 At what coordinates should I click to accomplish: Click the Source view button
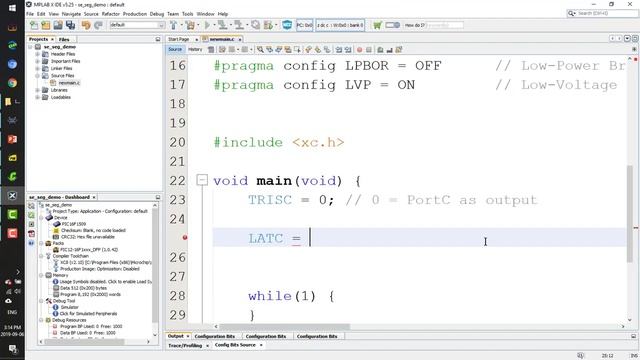(x=175, y=49)
